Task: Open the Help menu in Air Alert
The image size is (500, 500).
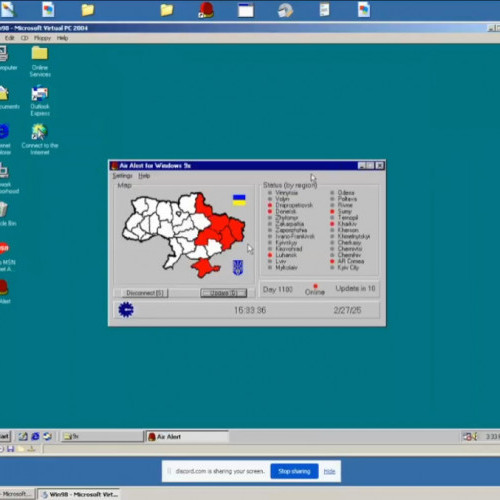Action: 144,176
